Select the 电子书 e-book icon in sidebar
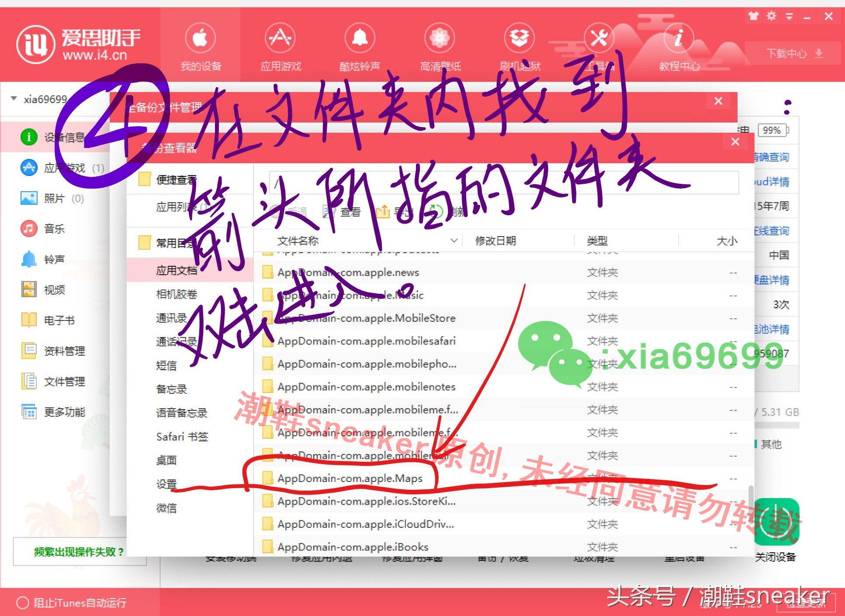The image size is (845, 616). tap(28, 320)
